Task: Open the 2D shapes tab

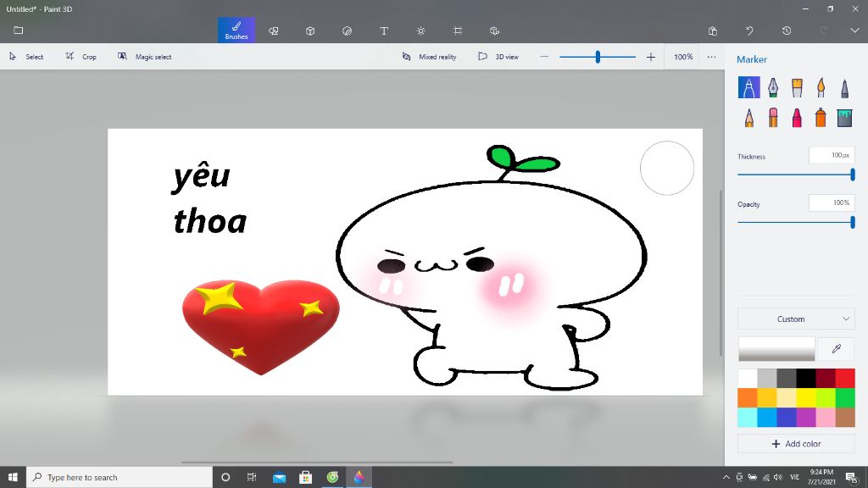Action: (274, 30)
